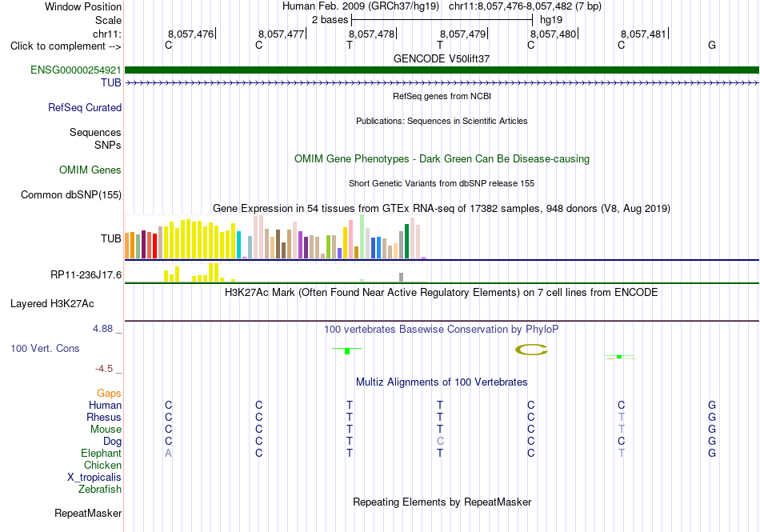Click the 100 Vert. Cons label
The width and height of the screenshot is (760, 532).
(45, 348)
